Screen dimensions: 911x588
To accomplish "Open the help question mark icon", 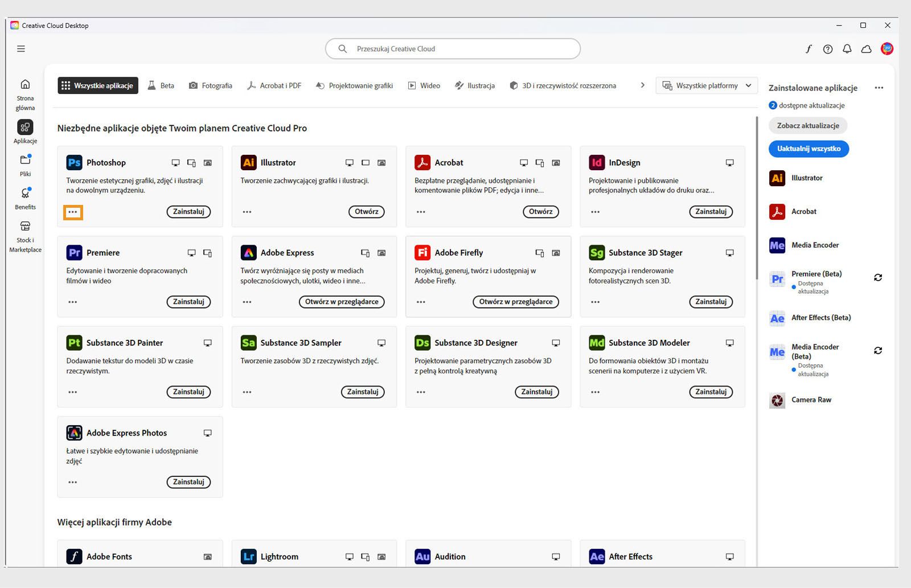I will [828, 49].
